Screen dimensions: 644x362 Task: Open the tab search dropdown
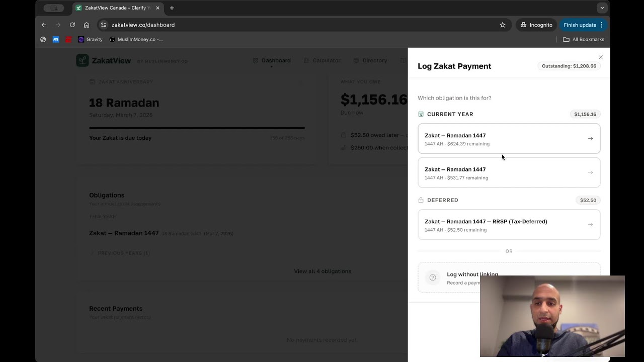[602, 8]
